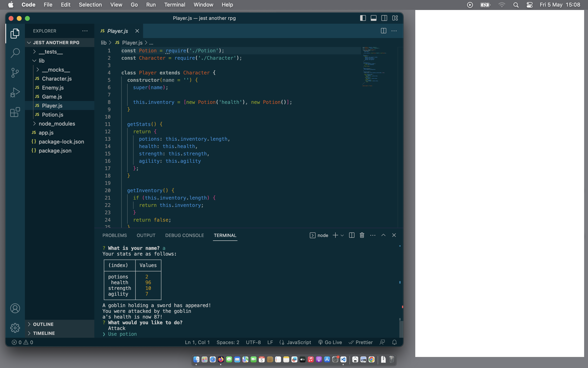The width and height of the screenshot is (588, 368).
Task: Open Potion.js file
Action: click(60, 115)
